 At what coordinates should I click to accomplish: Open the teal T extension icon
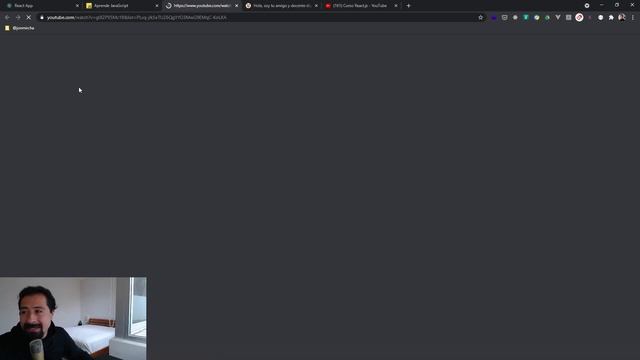pyautogui.click(x=526, y=18)
